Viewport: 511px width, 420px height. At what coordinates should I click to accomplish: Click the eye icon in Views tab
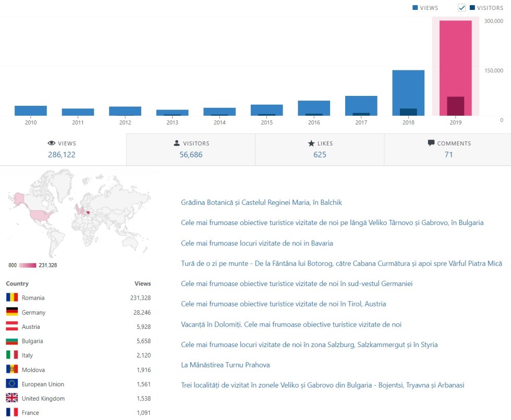[51, 143]
